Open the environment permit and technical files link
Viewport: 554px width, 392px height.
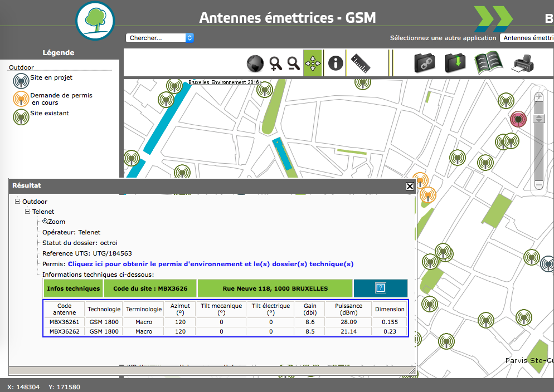211,264
